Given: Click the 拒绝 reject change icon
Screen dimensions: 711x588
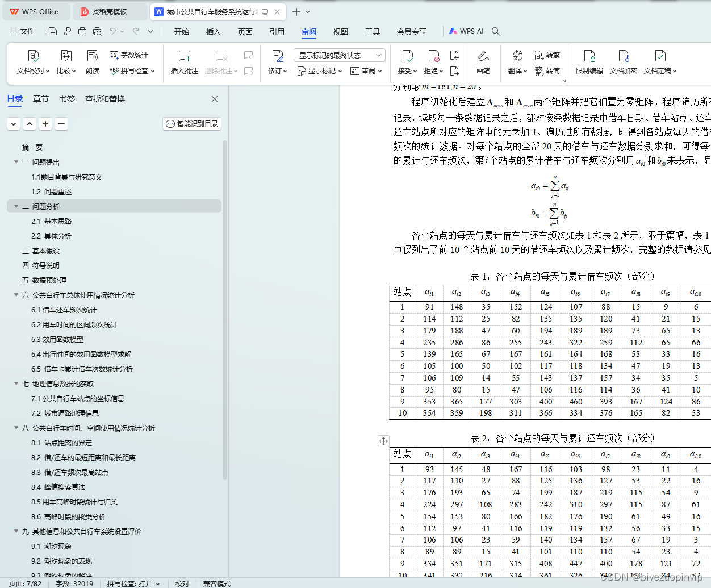Looking at the screenshot, I should 433,56.
